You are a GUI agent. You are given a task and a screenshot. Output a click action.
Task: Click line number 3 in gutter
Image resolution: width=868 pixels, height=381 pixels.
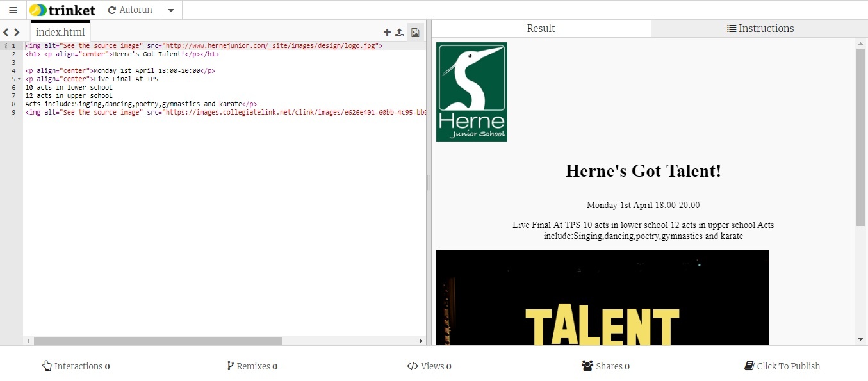click(13, 63)
